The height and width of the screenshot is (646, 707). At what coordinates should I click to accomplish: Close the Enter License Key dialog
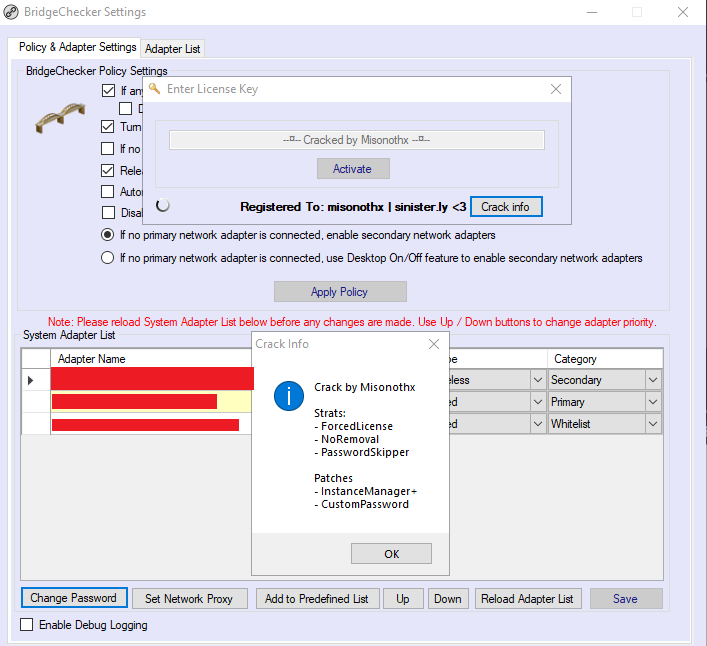point(556,89)
